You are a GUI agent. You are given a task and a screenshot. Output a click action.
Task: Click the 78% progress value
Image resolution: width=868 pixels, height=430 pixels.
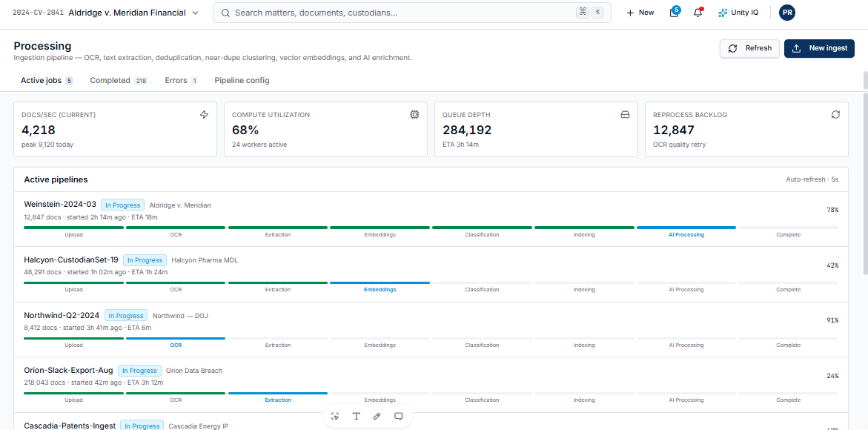(832, 211)
